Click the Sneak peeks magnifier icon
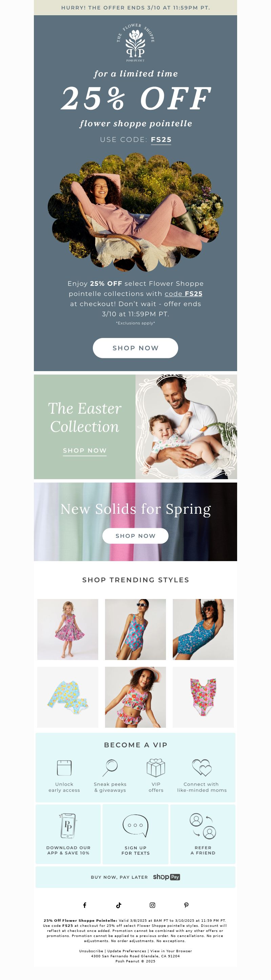271x980 pixels. [110, 768]
